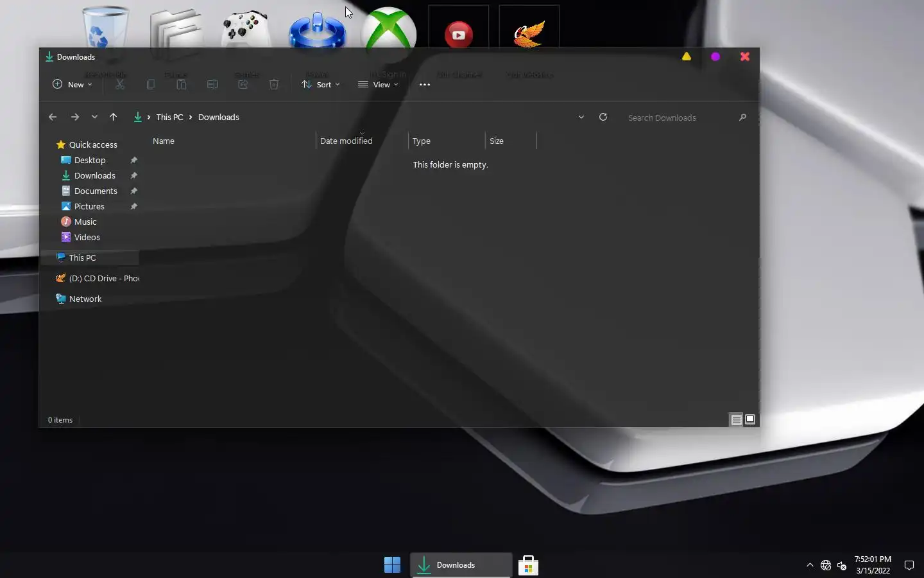Click the network globe tray icon
Viewport: 924px width, 578px height.
click(826, 565)
